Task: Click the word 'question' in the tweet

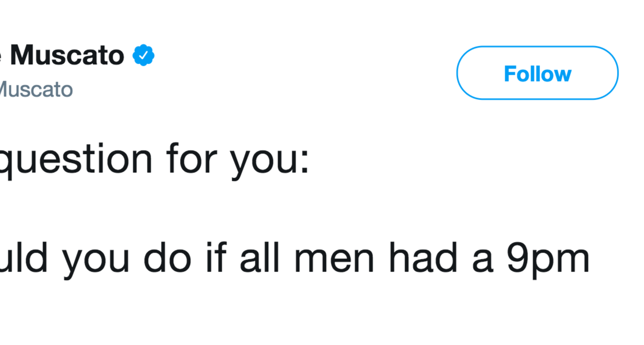Action: (76, 159)
